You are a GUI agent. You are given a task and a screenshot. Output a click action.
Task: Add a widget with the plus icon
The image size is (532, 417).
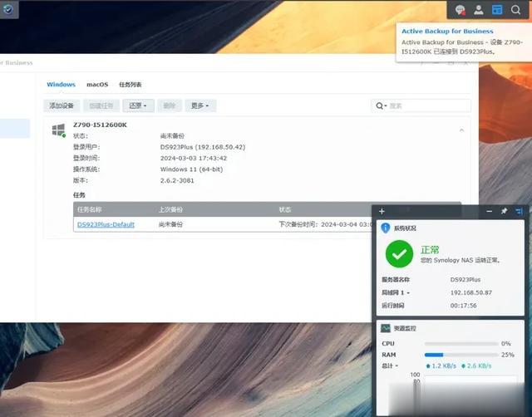(382, 212)
